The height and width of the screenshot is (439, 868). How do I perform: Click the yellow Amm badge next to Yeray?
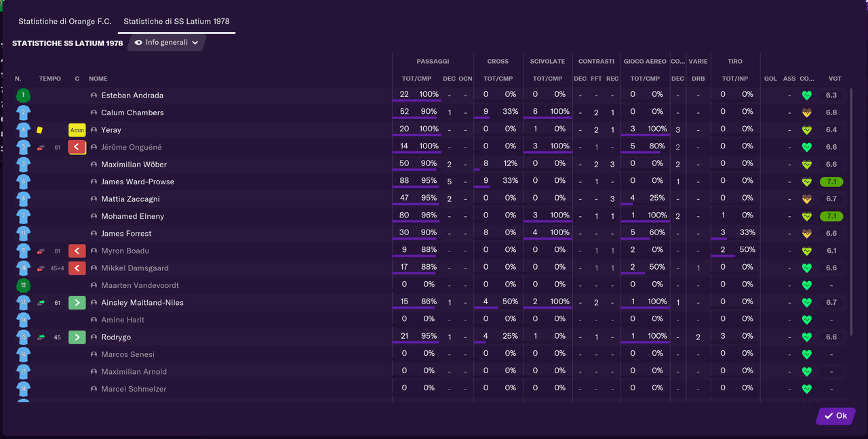tap(77, 130)
